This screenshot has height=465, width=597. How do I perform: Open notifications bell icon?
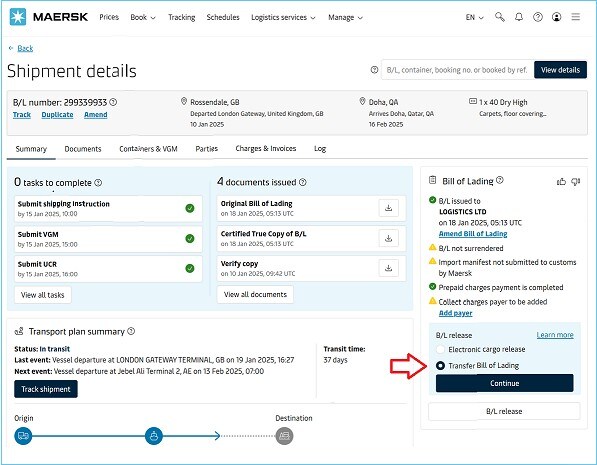(x=519, y=17)
